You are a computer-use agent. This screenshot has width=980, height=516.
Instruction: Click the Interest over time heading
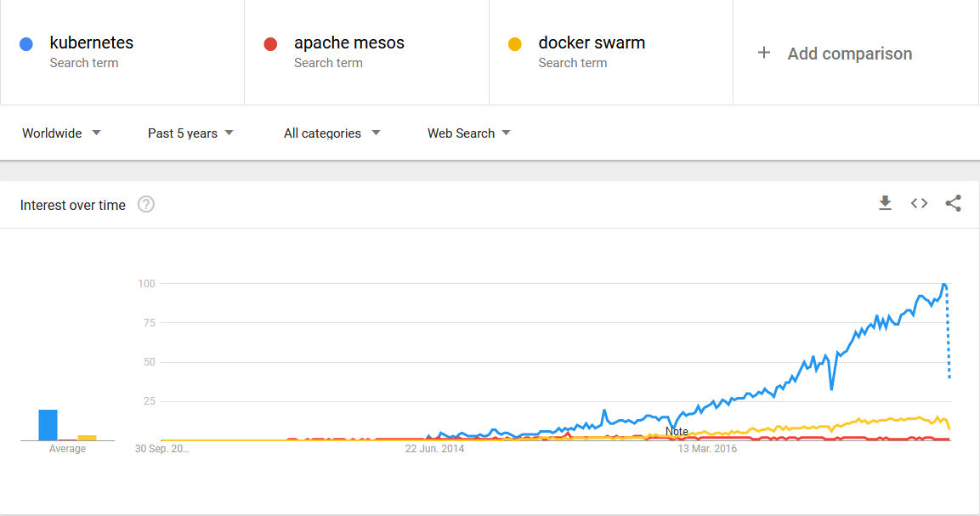coord(72,205)
